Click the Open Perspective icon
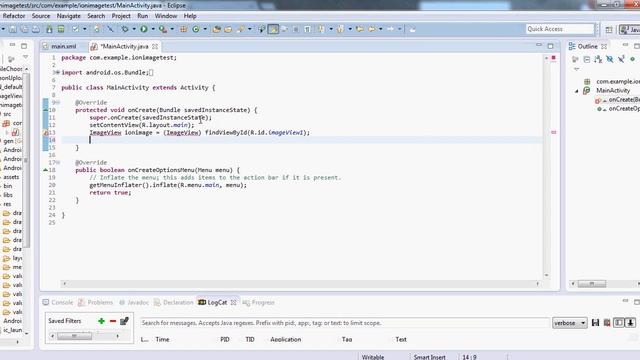640x360 pixels. pos(609,29)
